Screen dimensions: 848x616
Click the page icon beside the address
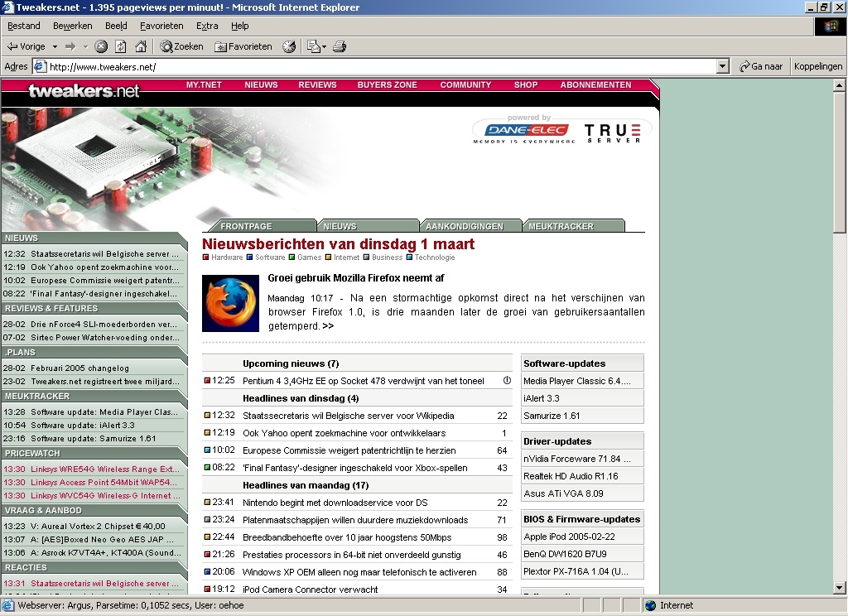pos(40,66)
